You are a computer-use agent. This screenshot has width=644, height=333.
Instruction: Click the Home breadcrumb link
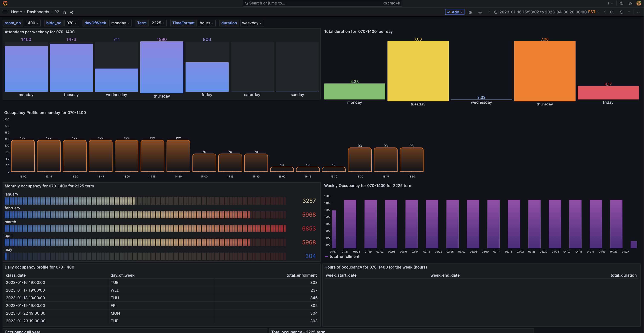click(16, 12)
